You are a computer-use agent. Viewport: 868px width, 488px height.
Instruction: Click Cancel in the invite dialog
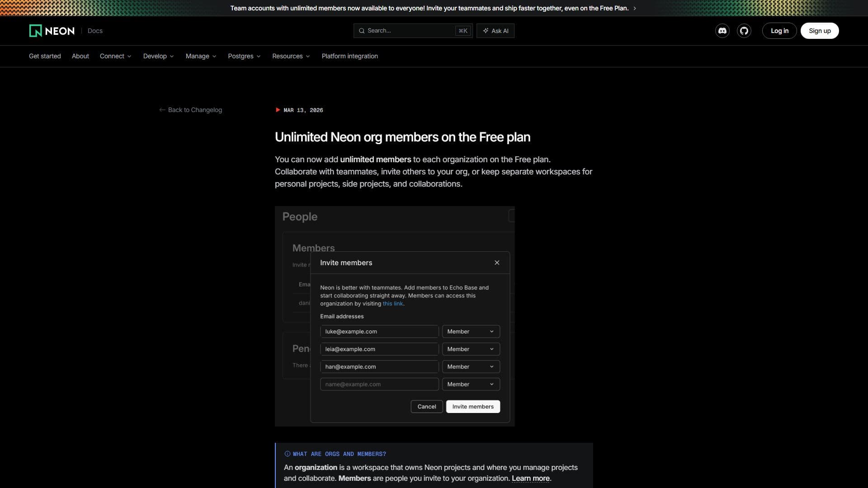[427, 407]
